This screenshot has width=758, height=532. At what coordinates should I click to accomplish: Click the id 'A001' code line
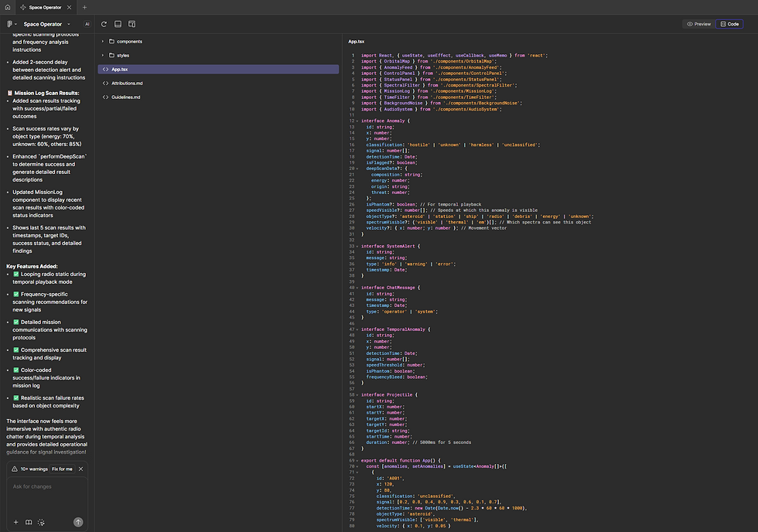(390, 479)
